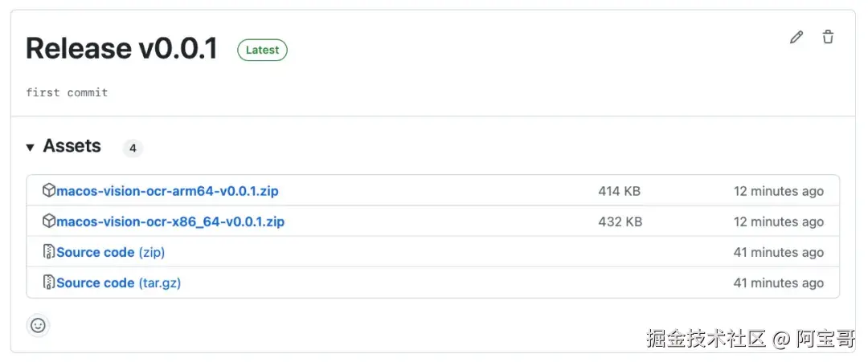Click file icon beside Source code (zip)
Viewport: 868px width, 362px height.
pyautogui.click(x=49, y=252)
